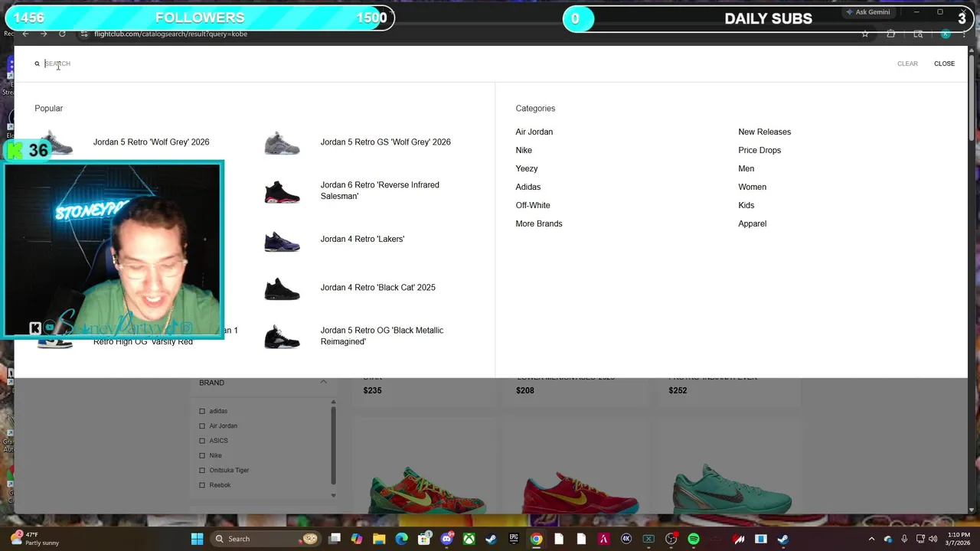Switch to Google Chrome in the taskbar
The width and height of the screenshot is (980, 551).
pos(536,539)
